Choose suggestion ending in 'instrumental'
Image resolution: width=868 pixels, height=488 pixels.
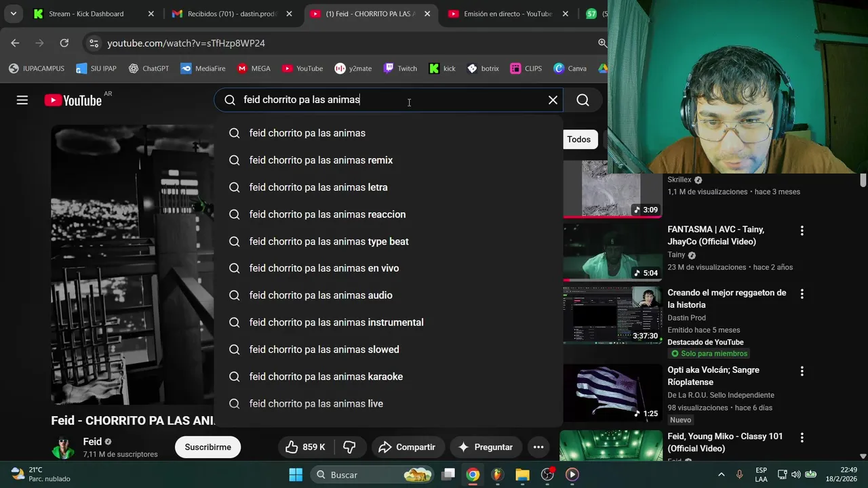[389, 323]
